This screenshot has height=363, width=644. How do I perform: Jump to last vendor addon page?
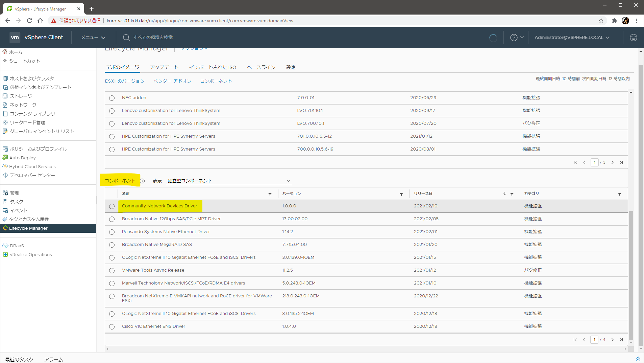click(621, 162)
